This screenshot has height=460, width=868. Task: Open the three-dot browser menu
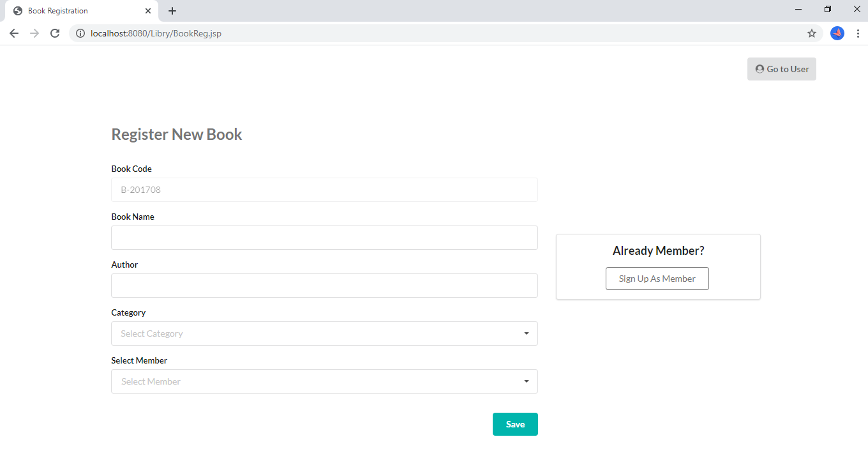(x=858, y=33)
